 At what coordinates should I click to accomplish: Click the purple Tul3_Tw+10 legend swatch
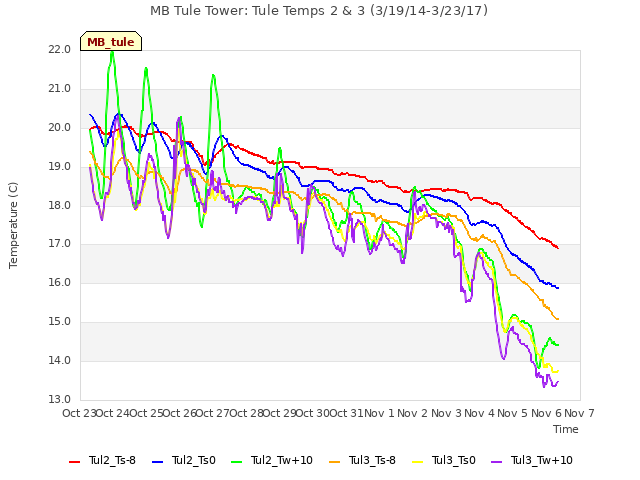496,461
